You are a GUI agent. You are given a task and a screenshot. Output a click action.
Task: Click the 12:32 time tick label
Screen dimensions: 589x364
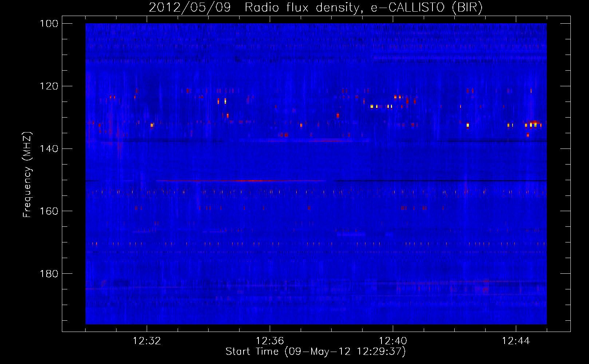(x=147, y=341)
